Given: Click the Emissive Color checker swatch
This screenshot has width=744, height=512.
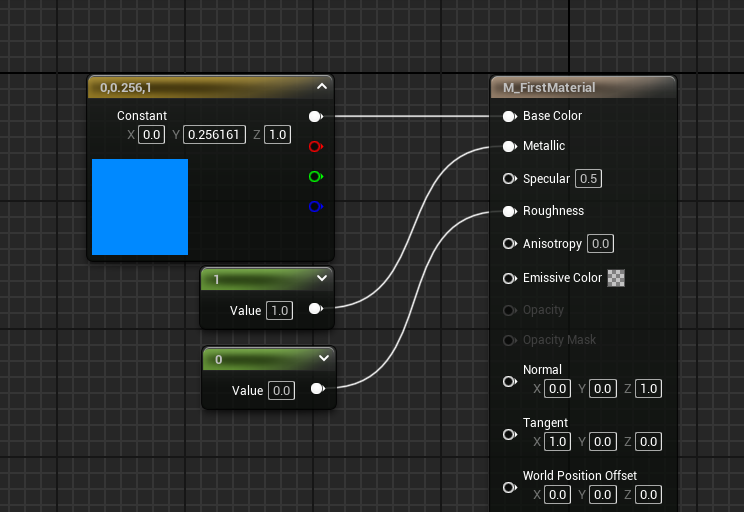Looking at the screenshot, I should point(616,278).
